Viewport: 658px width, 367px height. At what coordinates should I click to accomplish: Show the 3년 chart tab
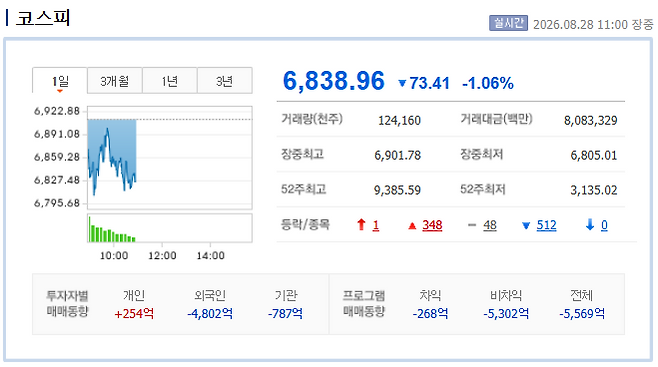tap(225, 81)
